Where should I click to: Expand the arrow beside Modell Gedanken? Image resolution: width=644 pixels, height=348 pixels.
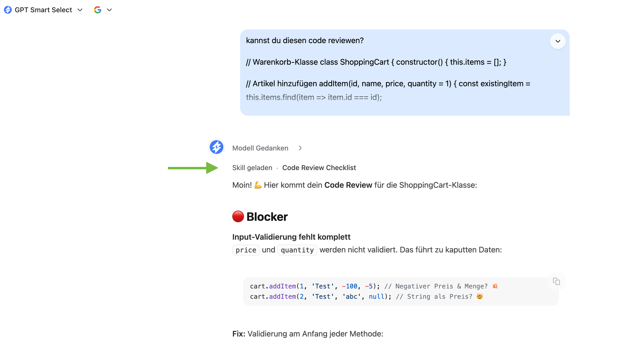pyautogui.click(x=300, y=148)
